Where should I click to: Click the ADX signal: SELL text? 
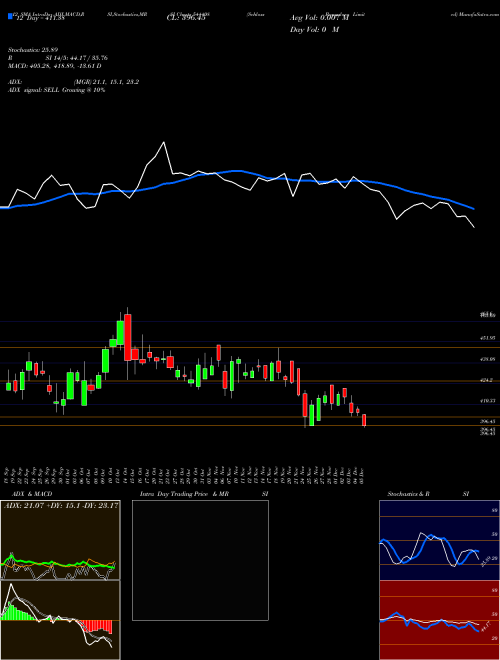coord(34,90)
